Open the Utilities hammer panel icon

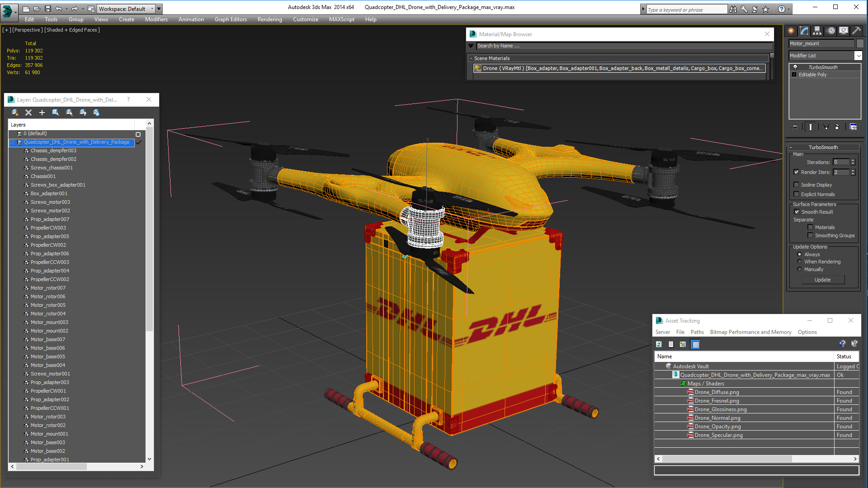856,31
